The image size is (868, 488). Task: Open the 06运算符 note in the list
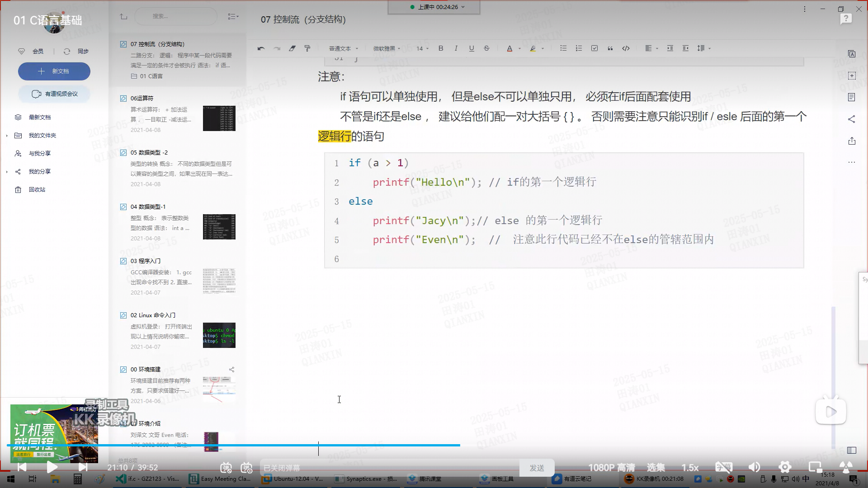[x=142, y=99]
